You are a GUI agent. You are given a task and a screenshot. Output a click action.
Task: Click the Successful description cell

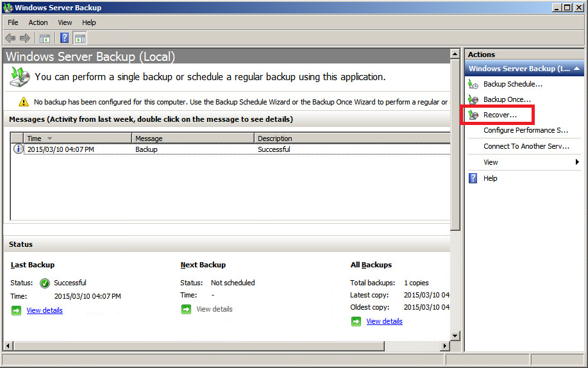tap(274, 149)
